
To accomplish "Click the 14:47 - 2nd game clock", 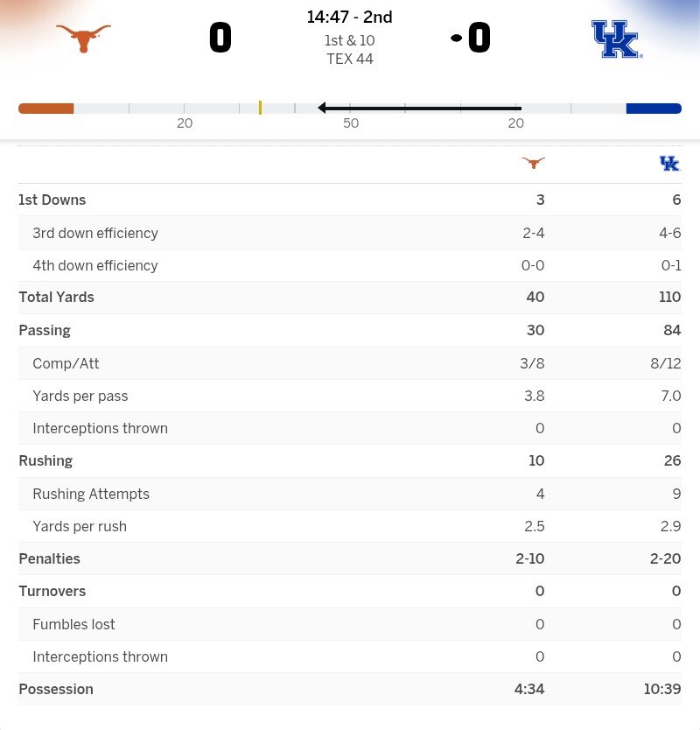I will point(349,18).
